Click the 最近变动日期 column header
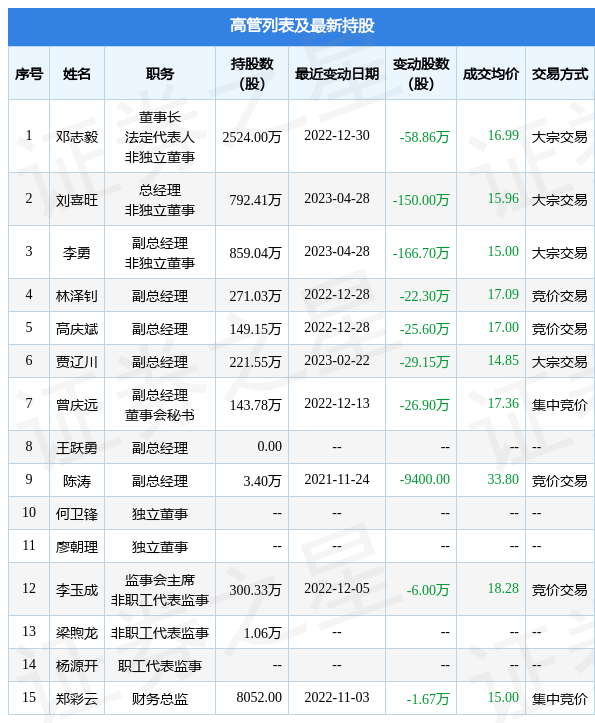The image size is (595, 723). pos(337,74)
